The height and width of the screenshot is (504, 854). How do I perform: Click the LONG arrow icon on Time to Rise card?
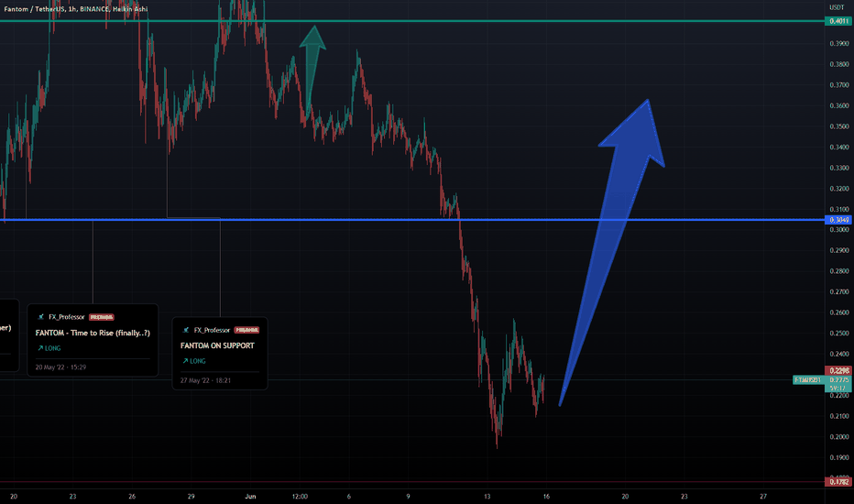click(x=40, y=347)
